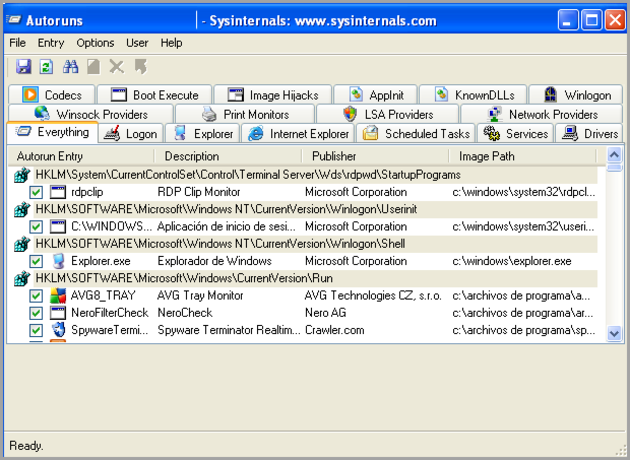The width and height of the screenshot is (630, 460).
Task: Open the User menu
Action: (137, 43)
